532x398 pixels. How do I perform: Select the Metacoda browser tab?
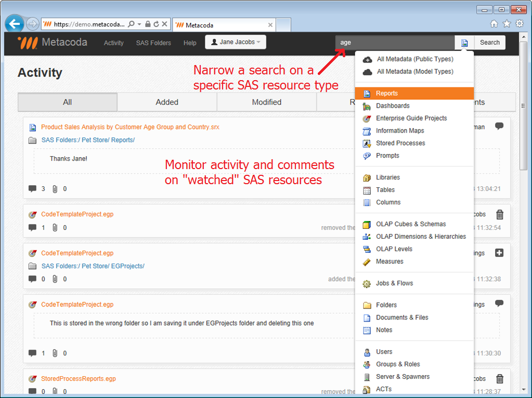pos(224,25)
